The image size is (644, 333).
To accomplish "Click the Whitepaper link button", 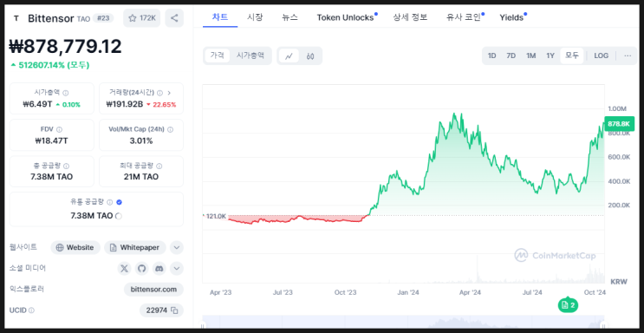I will 135,248.
